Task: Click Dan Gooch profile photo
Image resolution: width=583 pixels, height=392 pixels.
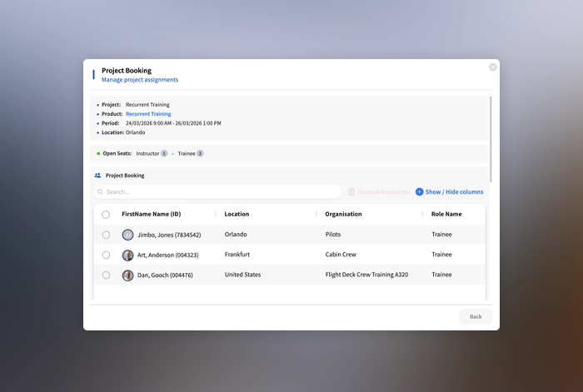Action: [128, 275]
